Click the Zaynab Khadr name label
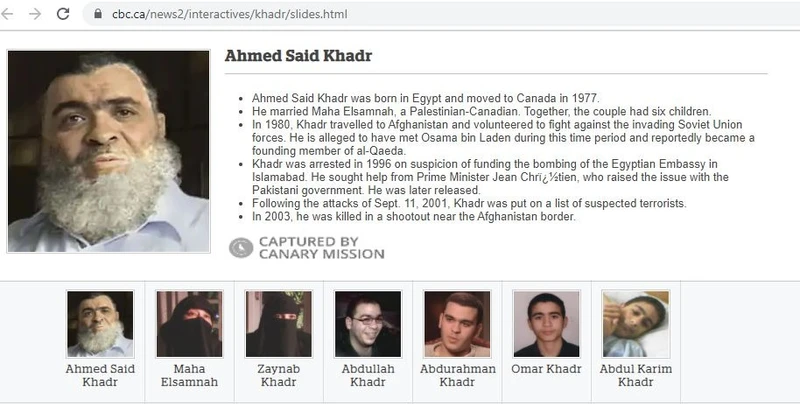Image resolution: width=800 pixels, height=404 pixels. coord(278,375)
